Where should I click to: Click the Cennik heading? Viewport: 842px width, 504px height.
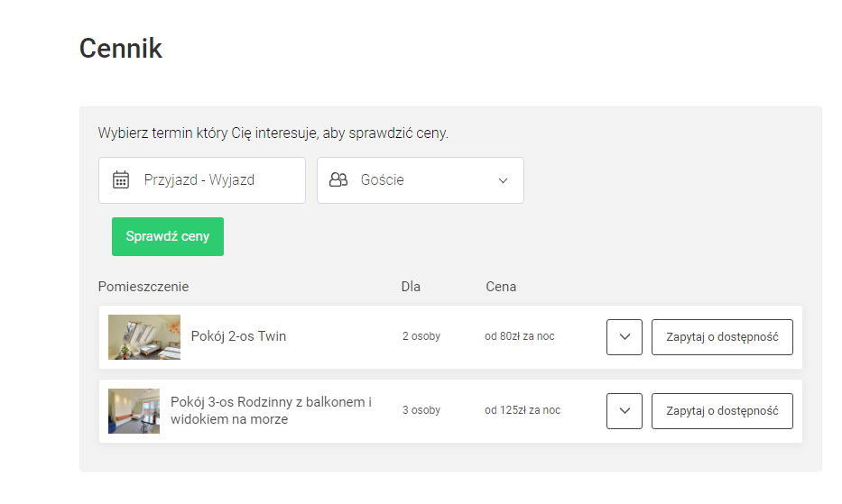[x=121, y=49]
